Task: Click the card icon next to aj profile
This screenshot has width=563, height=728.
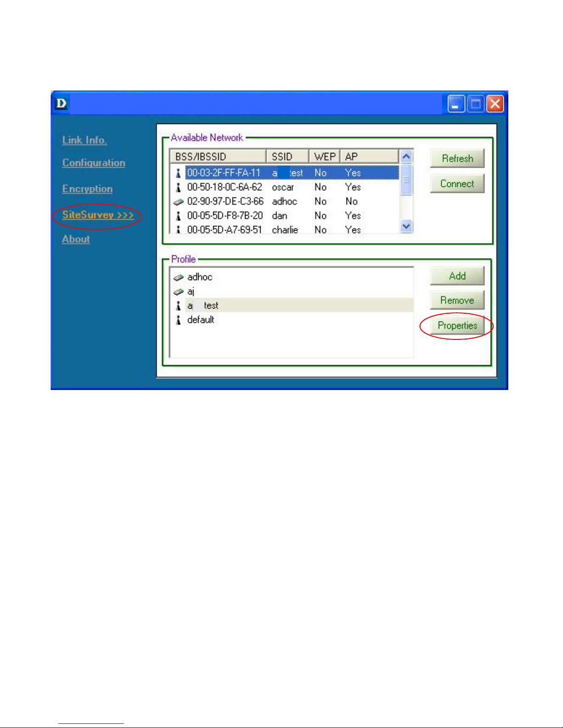Action: 178,292
